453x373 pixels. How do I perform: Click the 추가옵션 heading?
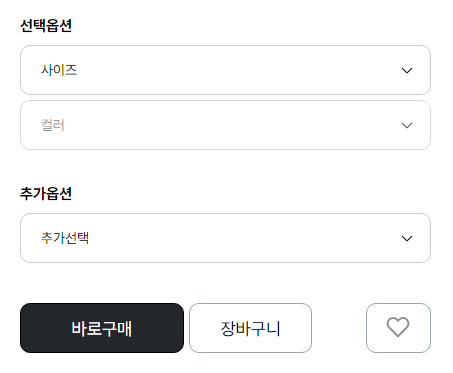46,193
